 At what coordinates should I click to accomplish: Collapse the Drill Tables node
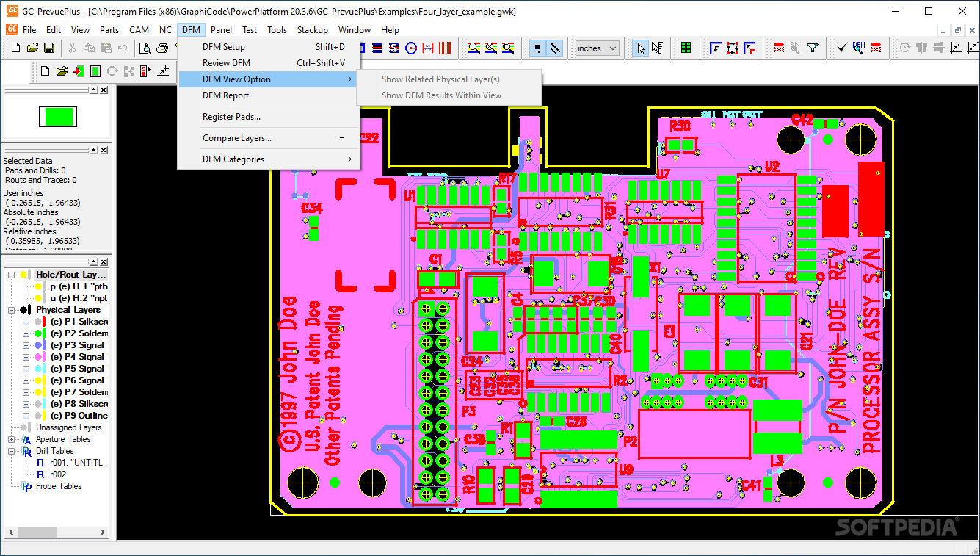[x=12, y=451]
